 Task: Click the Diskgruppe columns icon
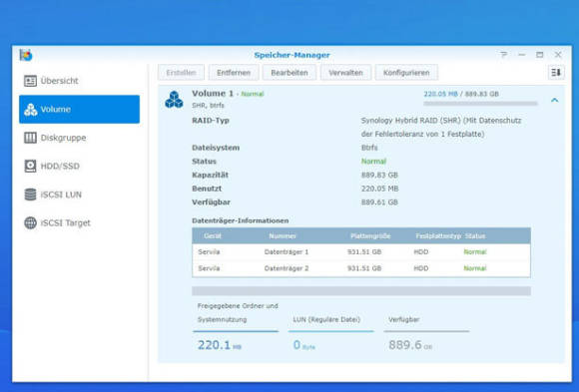[x=30, y=138]
